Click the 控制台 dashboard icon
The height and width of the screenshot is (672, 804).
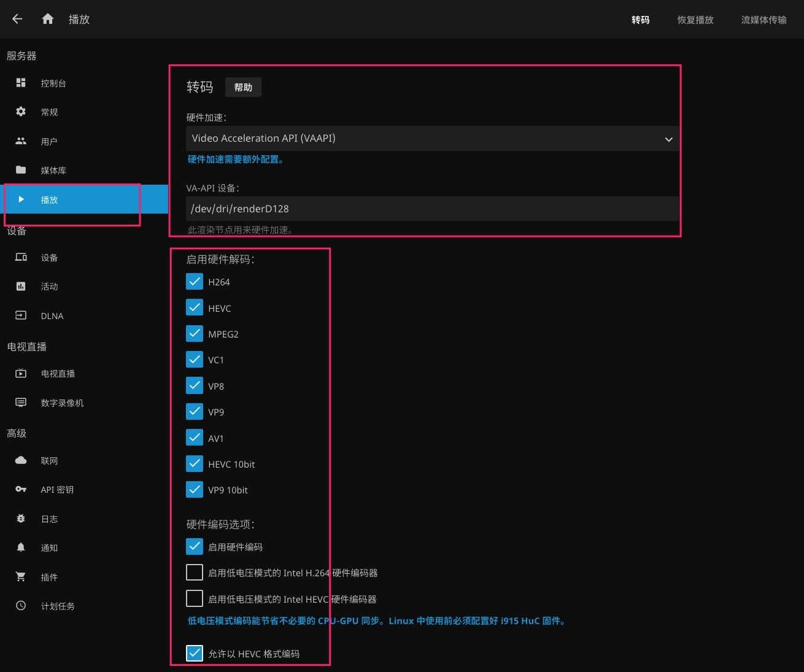21,83
